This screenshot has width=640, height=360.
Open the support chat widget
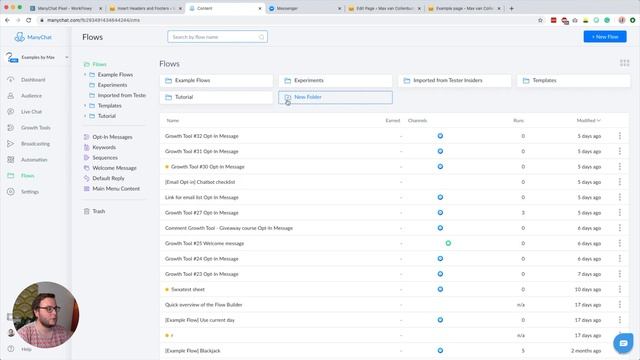pyautogui.click(x=623, y=343)
